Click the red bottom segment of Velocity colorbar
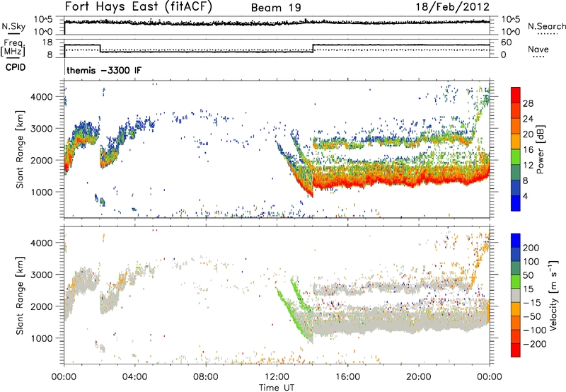Screen dimensions: 566x392 point(516,350)
